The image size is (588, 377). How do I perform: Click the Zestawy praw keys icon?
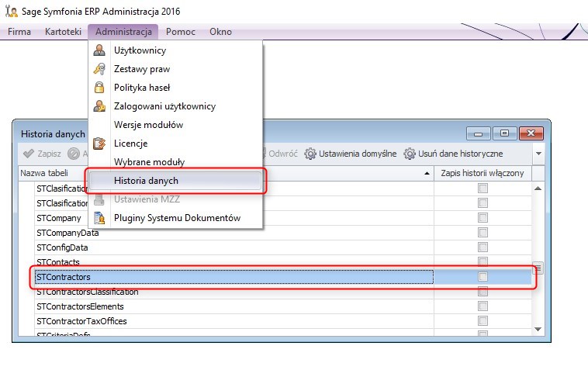(x=99, y=69)
